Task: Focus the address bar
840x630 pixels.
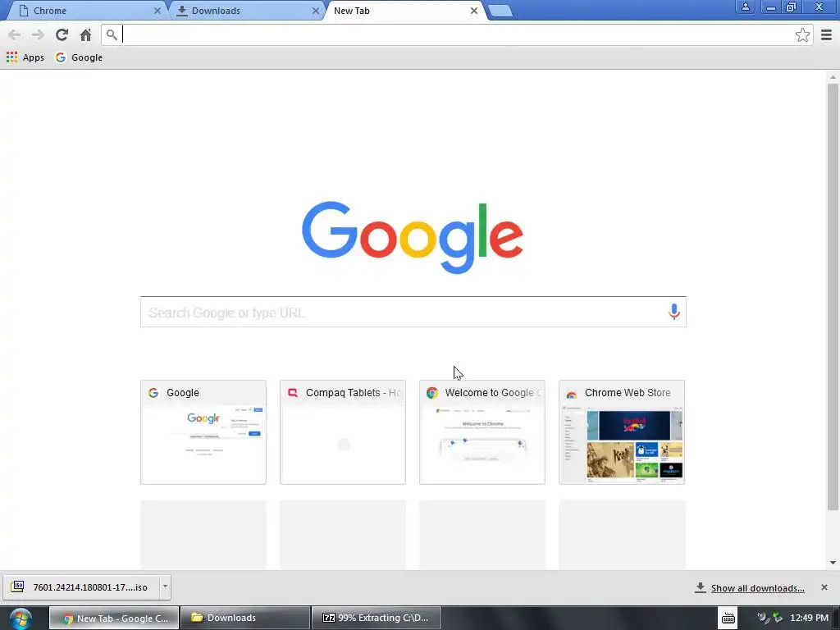Action: click(455, 35)
